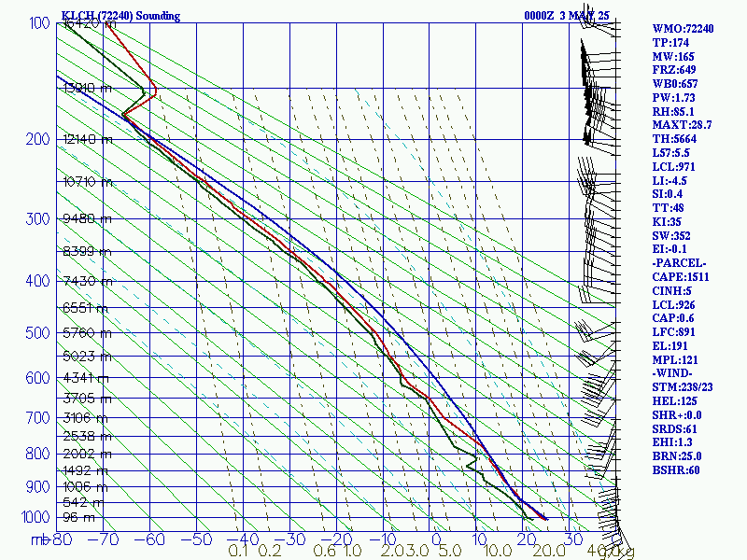
Task: Select the WMO:72240 station value
Action: 683,29
